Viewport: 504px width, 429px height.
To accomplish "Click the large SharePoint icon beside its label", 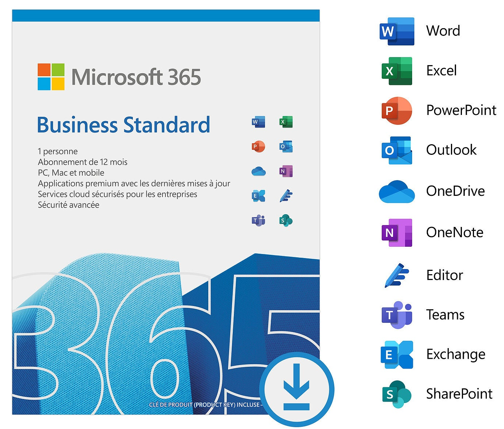I will pos(397,394).
